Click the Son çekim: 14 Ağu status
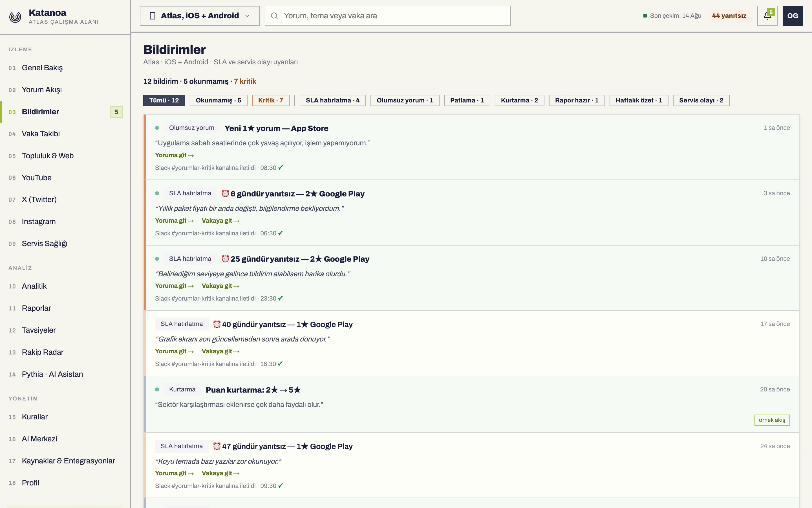Image resolution: width=812 pixels, height=508 pixels. pyautogui.click(x=672, y=16)
